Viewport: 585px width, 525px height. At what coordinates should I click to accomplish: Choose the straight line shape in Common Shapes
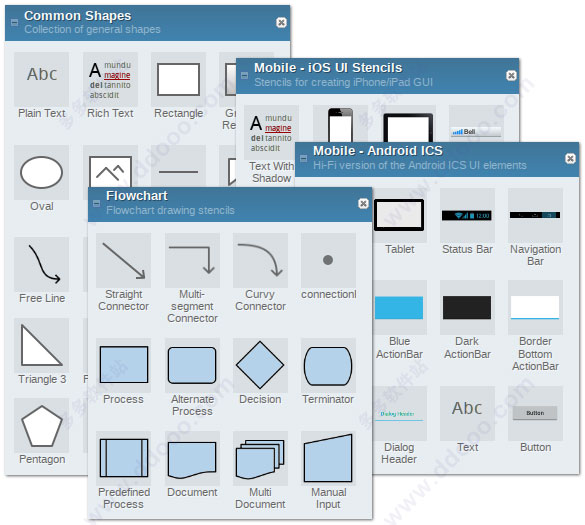(178, 166)
